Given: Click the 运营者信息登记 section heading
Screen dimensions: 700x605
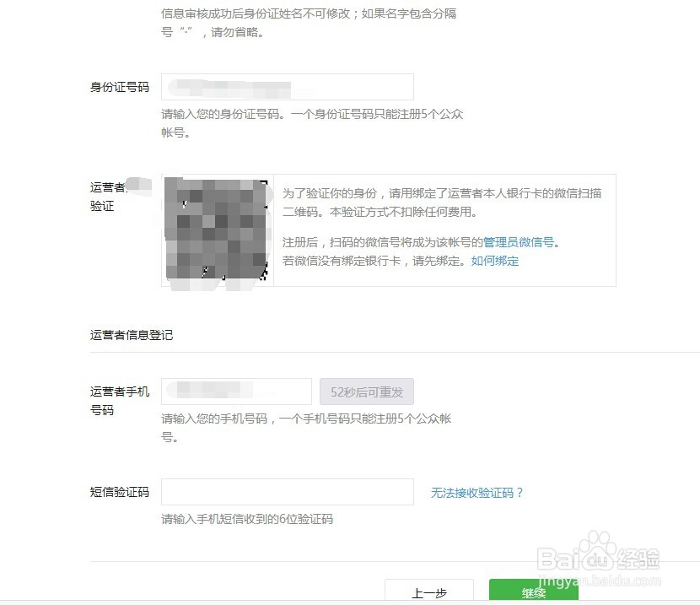Looking at the screenshot, I should [132, 335].
